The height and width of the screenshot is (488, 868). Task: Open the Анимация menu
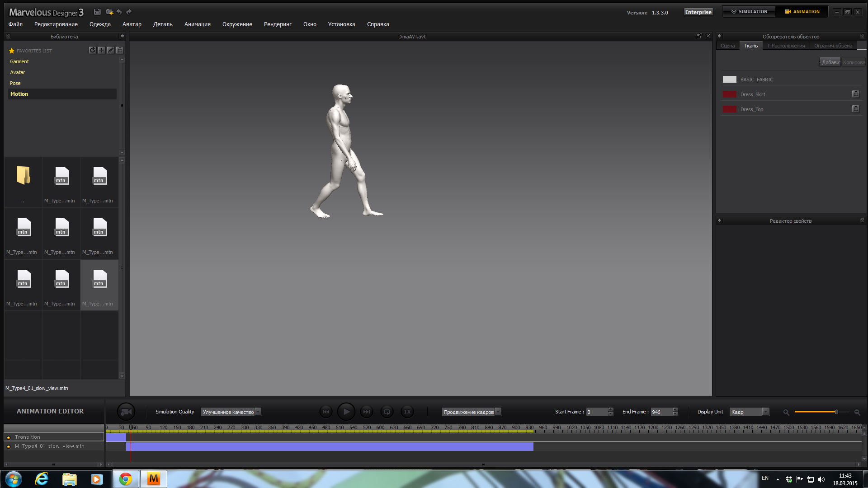pos(197,24)
